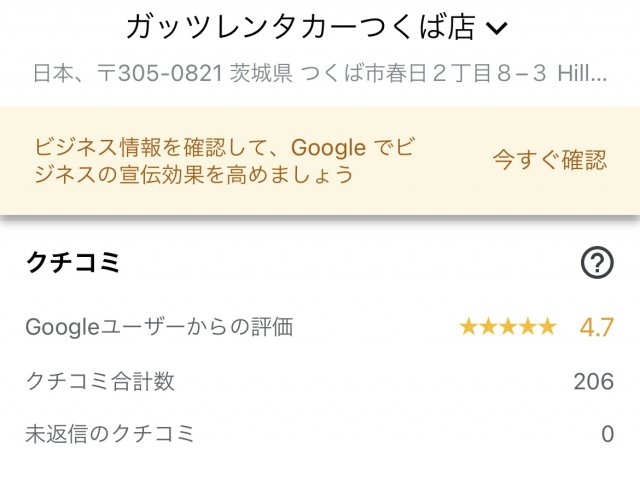The image size is (640, 479).
Task: Click the middle gold rating star
Action: 507,326
